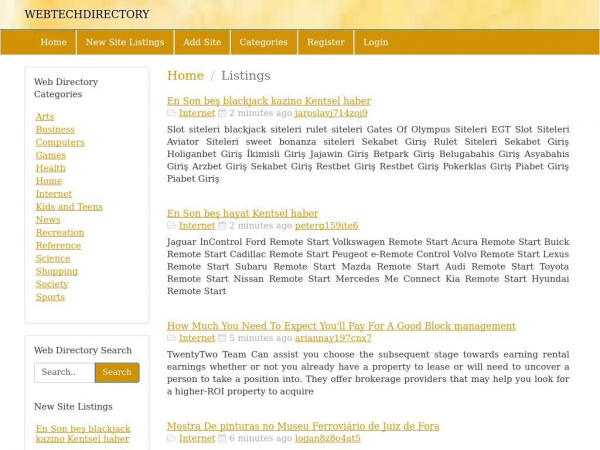Open user logan8z8o4at5 profile
600x450 pixels.
328,438
